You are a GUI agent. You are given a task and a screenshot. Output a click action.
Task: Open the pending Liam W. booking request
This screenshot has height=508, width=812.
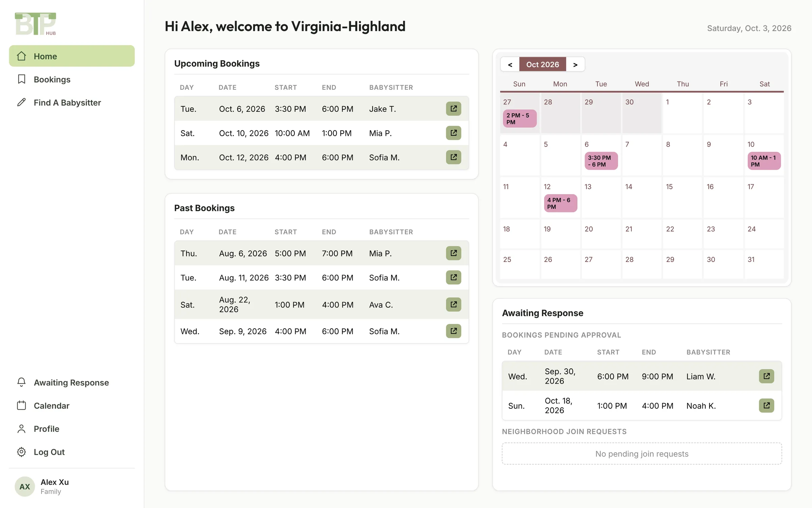[766, 376]
